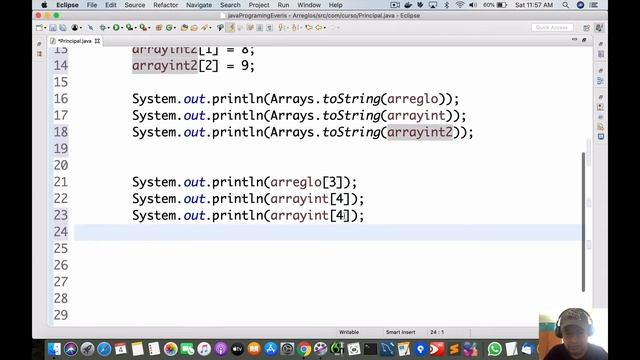Click the Smart Insert status entry
640x360 pixels.
tap(400, 332)
